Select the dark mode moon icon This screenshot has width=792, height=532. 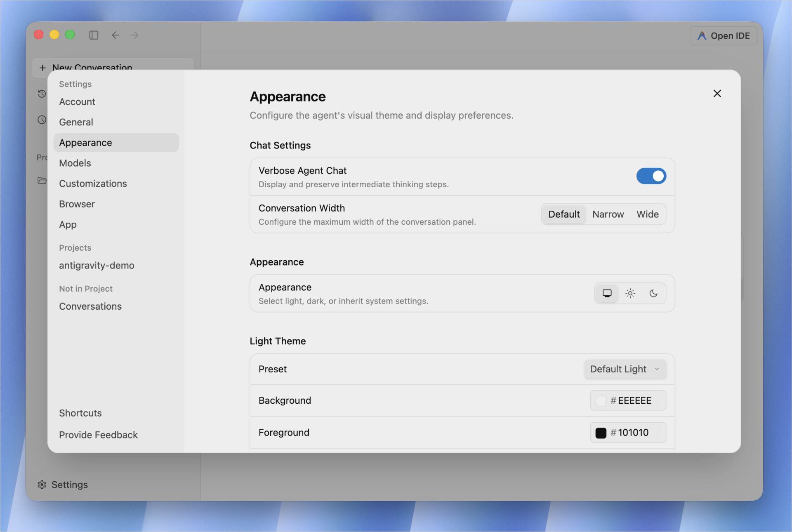tap(653, 293)
